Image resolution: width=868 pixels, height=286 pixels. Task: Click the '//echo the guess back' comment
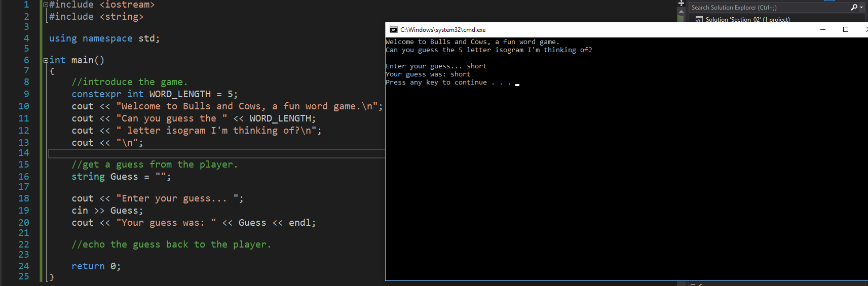tap(171, 244)
